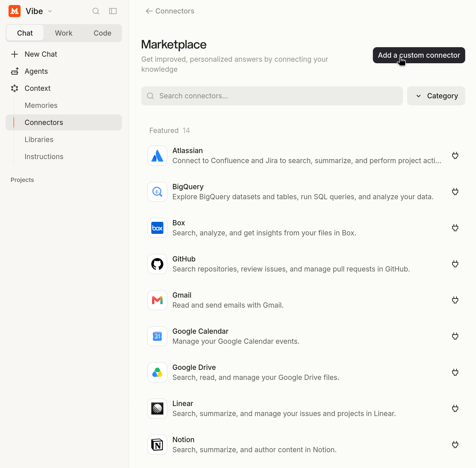
Task: Switch to the Code tab
Action: 102,33
